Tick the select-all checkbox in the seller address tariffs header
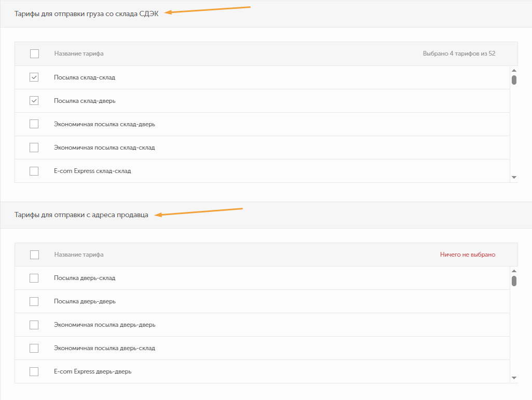The height and width of the screenshot is (400, 532). click(x=34, y=255)
